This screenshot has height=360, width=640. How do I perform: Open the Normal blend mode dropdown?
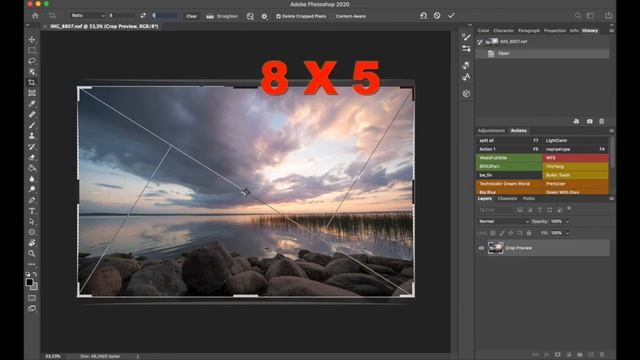(503, 221)
